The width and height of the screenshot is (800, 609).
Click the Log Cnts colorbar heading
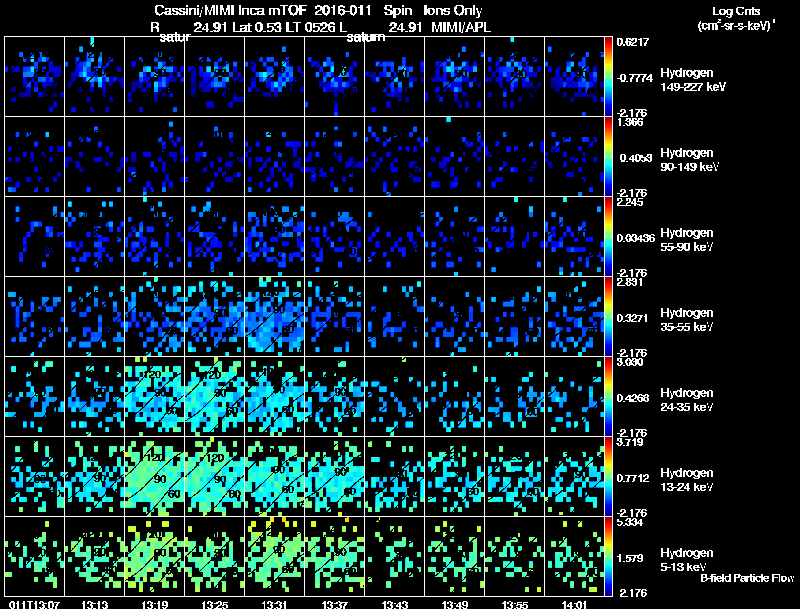point(736,11)
